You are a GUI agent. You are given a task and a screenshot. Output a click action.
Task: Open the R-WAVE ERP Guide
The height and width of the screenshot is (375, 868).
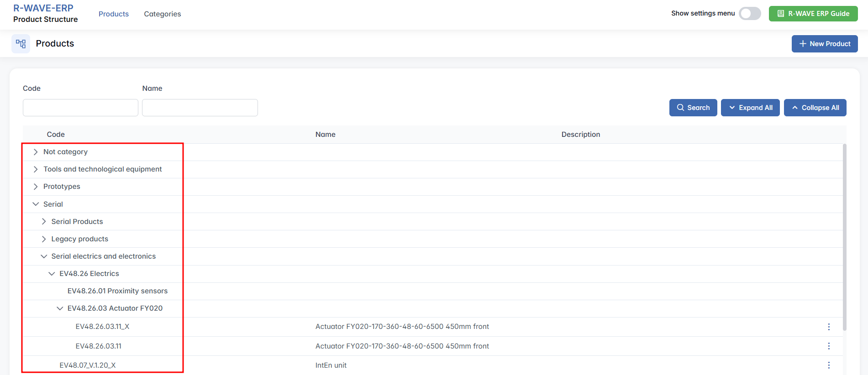click(813, 14)
